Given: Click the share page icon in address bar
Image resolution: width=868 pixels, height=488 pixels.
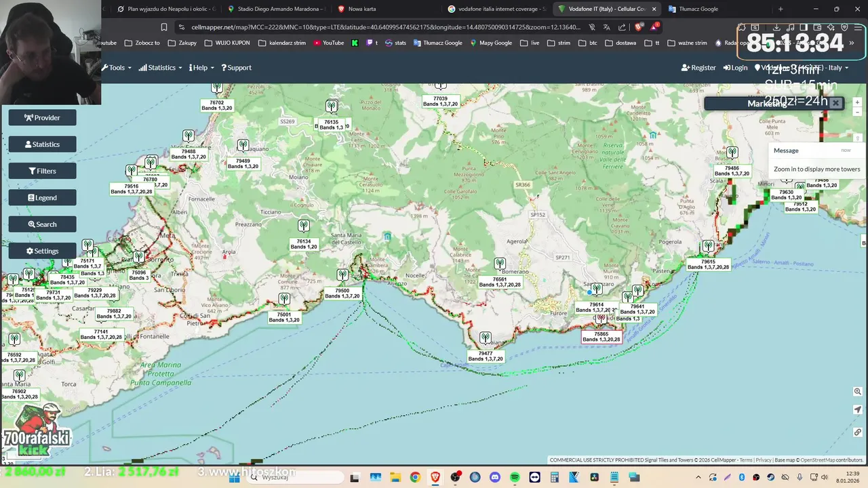Looking at the screenshot, I should (x=621, y=27).
